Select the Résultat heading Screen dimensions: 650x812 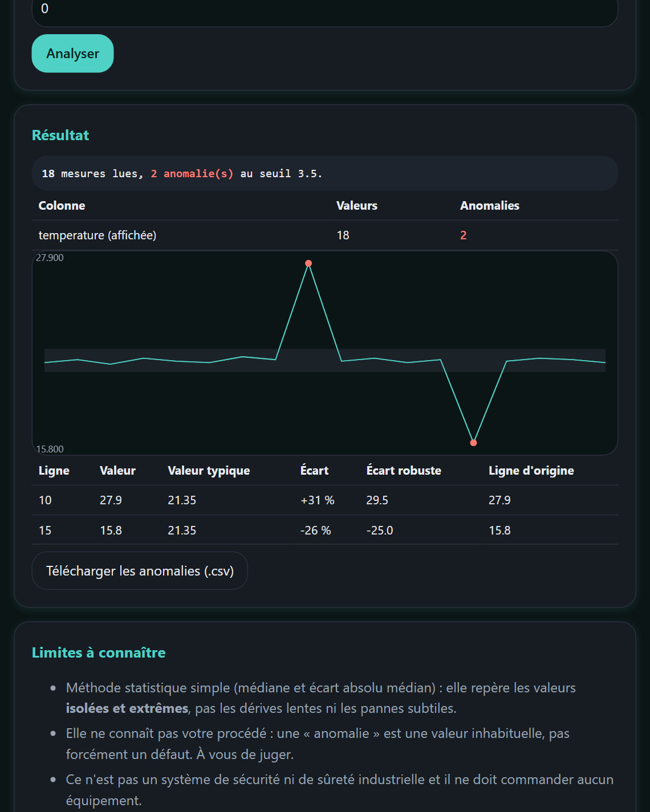(x=60, y=135)
